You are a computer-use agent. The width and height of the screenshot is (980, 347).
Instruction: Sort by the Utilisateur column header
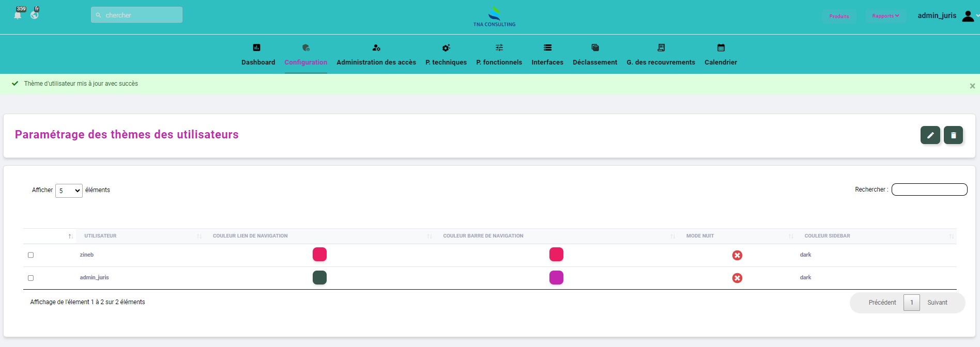coord(100,236)
